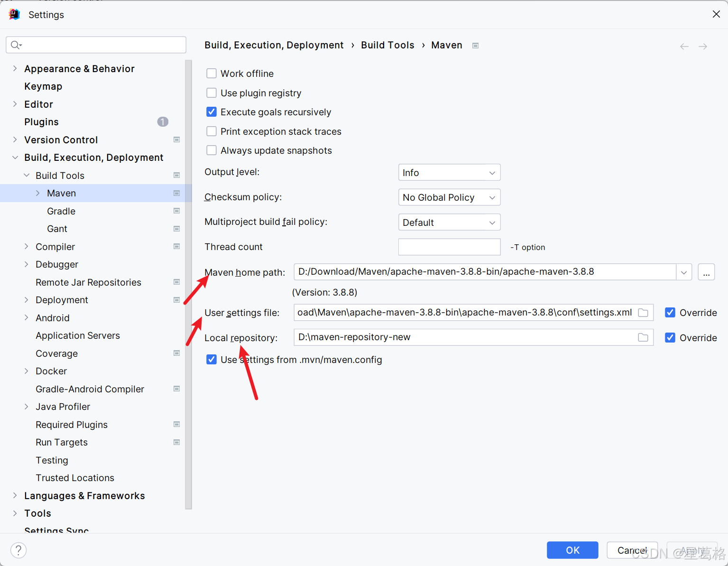Uncheck Execute goals recursively

tap(212, 112)
